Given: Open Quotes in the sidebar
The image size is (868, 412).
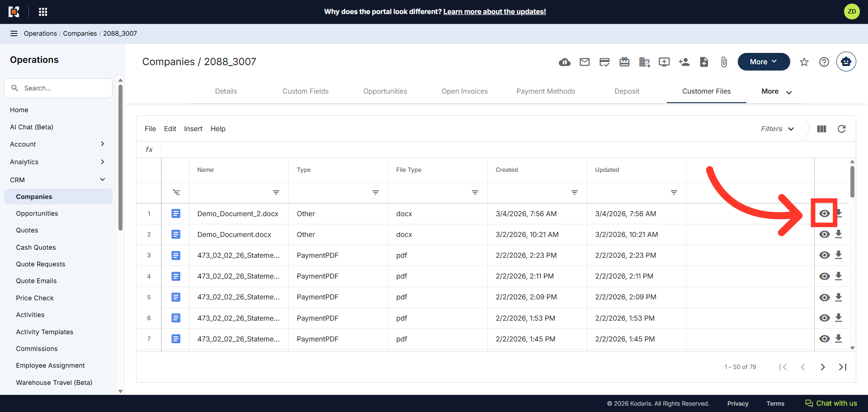Looking at the screenshot, I should [27, 230].
